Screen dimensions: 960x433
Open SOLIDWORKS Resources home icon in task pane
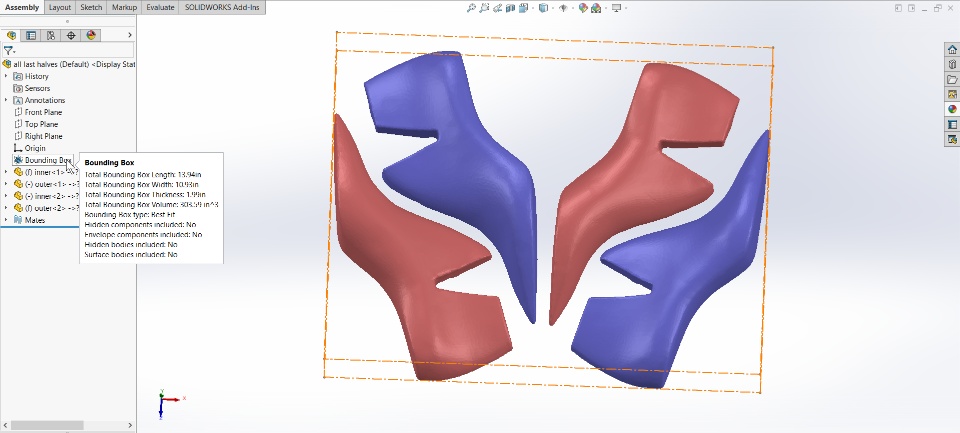[952, 50]
